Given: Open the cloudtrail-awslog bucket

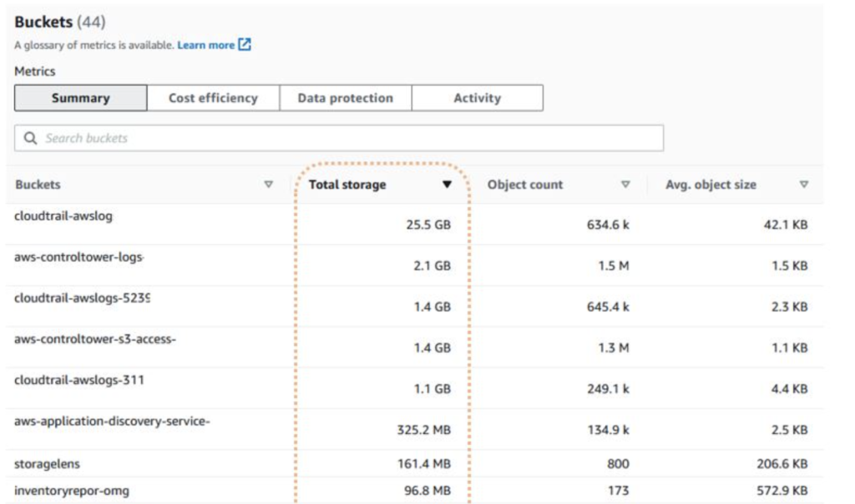Looking at the screenshot, I should (63, 216).
